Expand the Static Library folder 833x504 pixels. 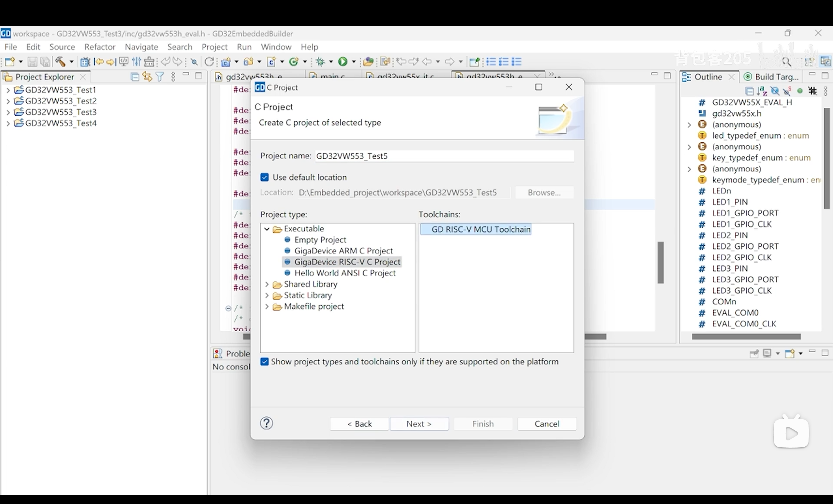pos(267,296)
